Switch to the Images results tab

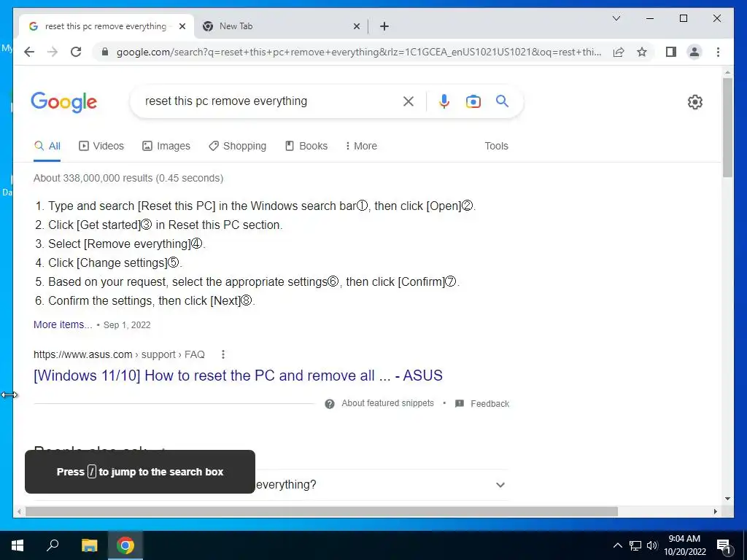[x=166, y=146]
